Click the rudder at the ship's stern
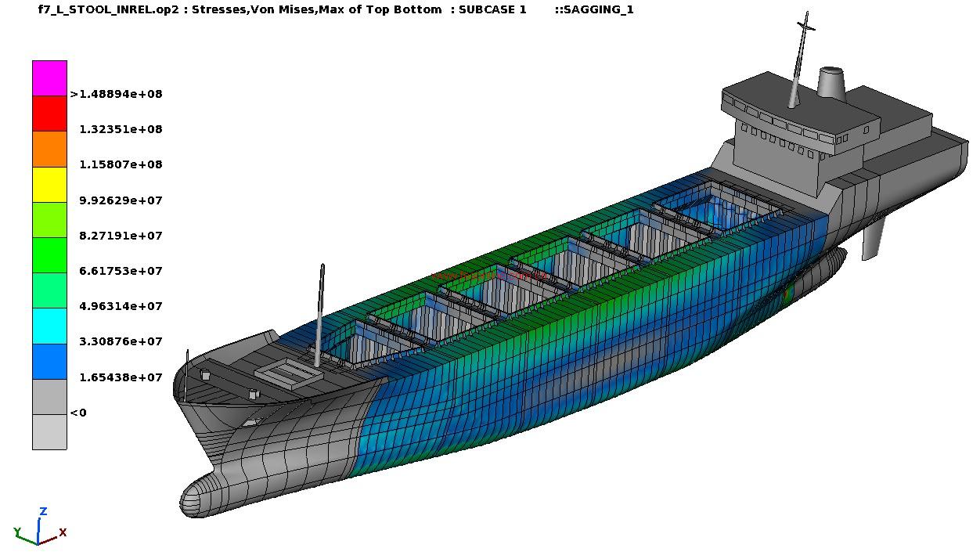The height and width of the screenshot is (559, 980). 874,236
